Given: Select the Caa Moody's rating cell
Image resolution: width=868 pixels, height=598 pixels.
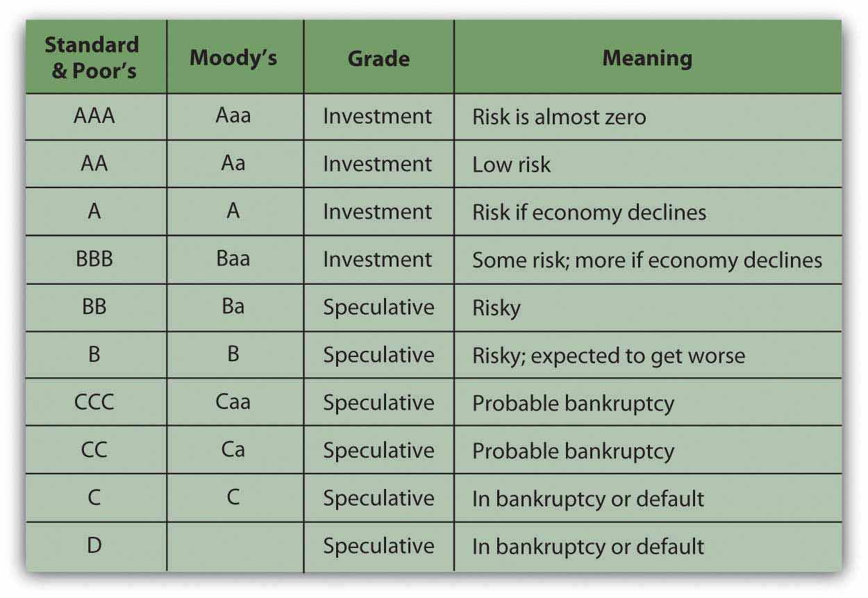Looking at the screenshot, I should 233,403.
